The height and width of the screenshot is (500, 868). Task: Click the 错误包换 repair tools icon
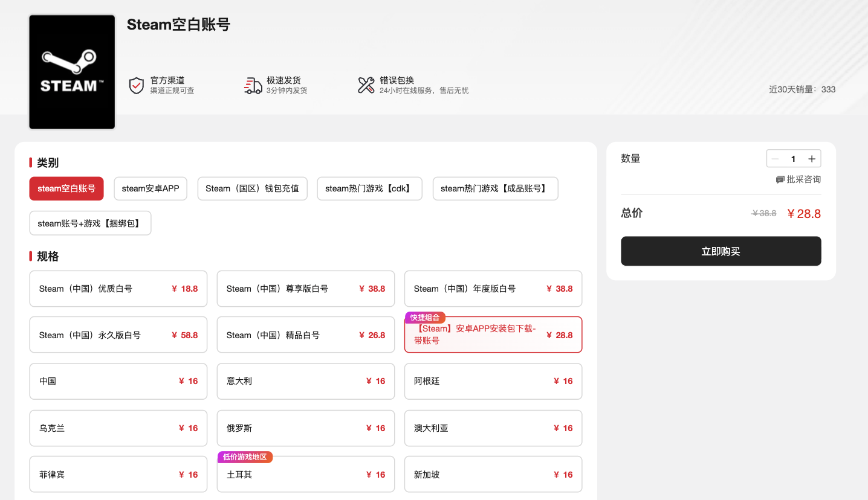pos(366,85)
